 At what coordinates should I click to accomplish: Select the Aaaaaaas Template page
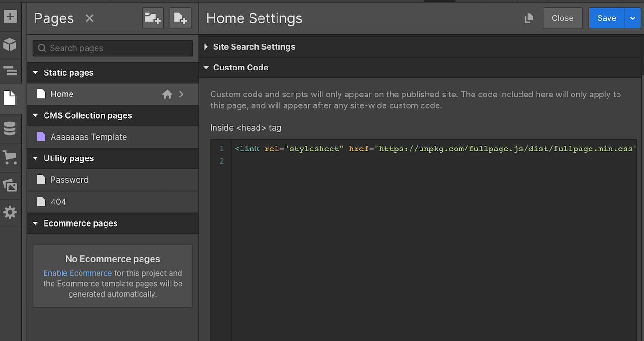[x=113, y=137]
